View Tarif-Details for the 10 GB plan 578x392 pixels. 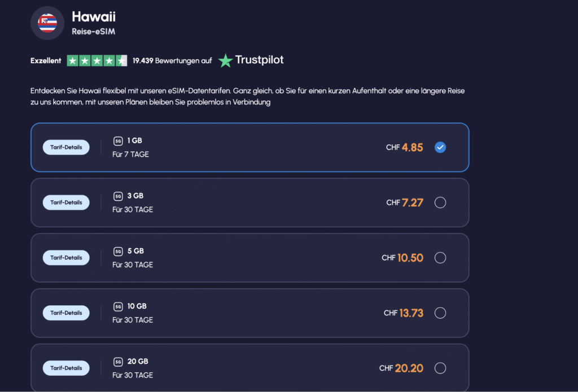pyautogui.click(x=66, y=313)
